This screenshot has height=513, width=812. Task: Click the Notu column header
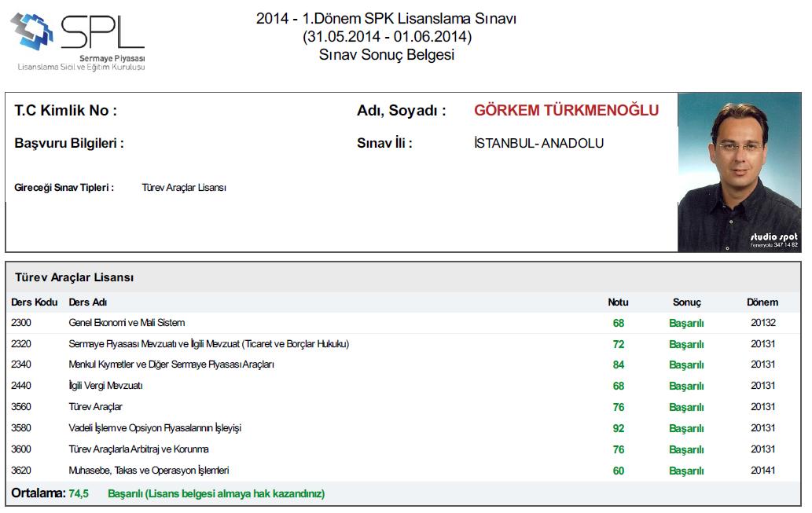tap(618, 302)
